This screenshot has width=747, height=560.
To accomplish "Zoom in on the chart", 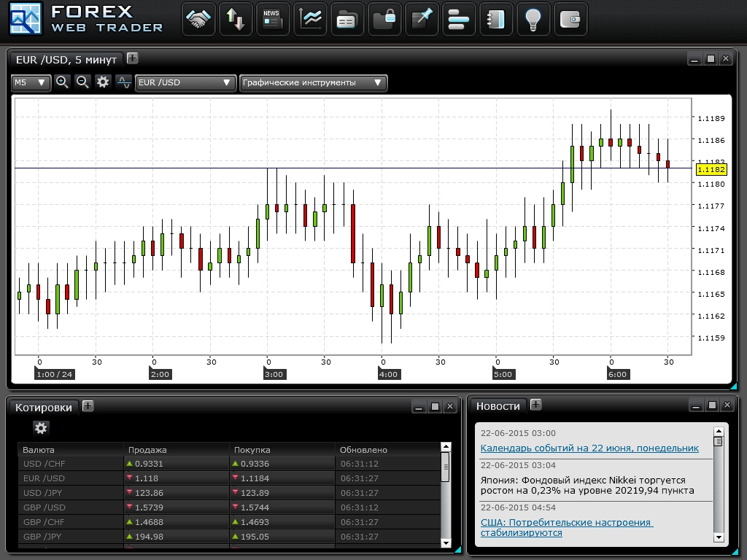I will coord(62,82).
